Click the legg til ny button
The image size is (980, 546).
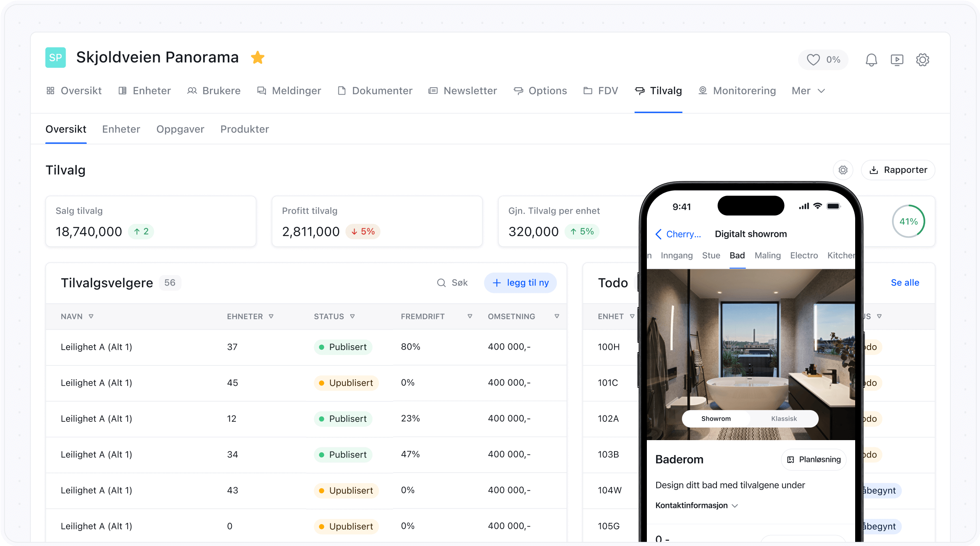tap(520, 283)
